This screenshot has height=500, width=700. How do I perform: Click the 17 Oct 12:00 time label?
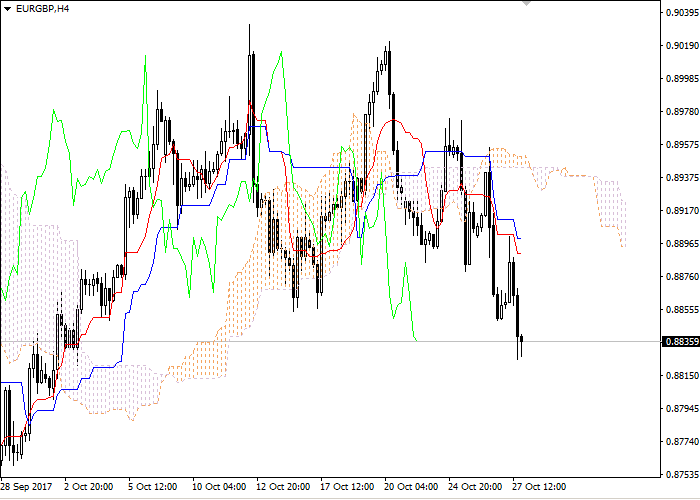pos(348,487)
